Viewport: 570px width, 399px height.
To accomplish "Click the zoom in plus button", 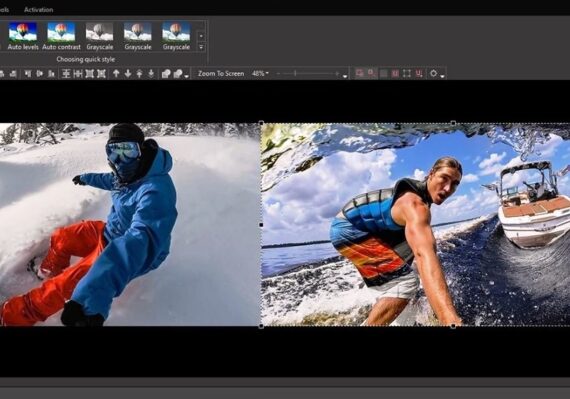I will (337, 74).
